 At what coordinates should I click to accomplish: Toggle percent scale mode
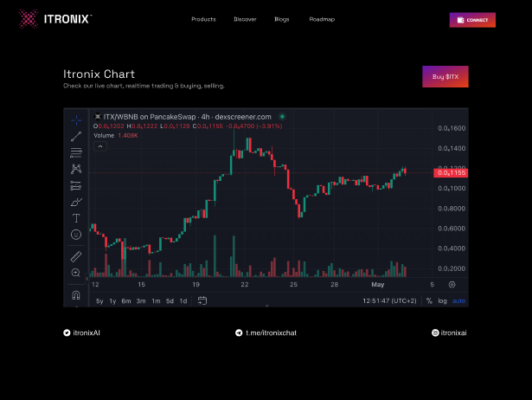[429, 300]
